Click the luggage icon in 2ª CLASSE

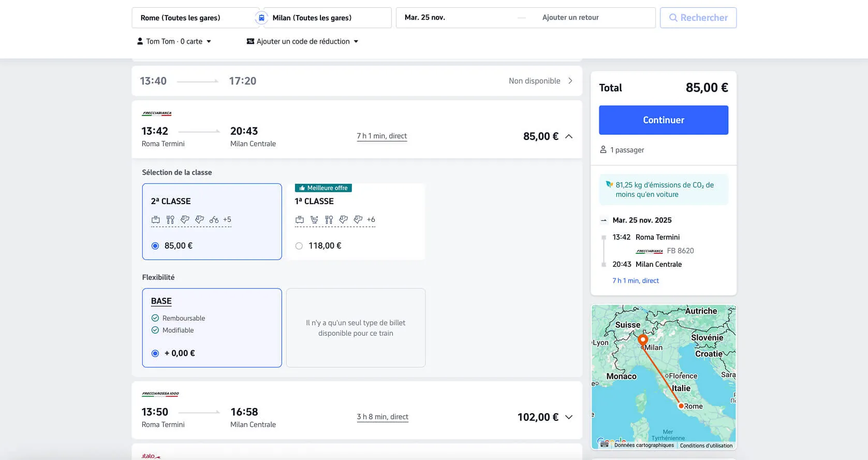[x=155, y=220]
